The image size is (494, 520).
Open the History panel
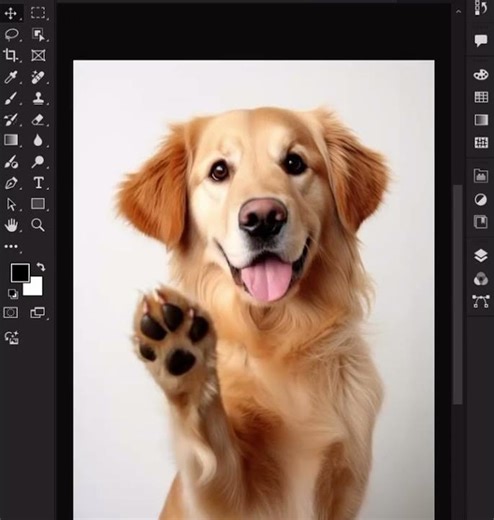(481, 7)
